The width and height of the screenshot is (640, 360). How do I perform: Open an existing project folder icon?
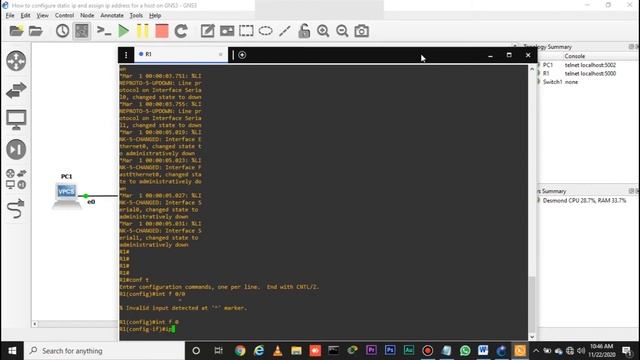36,31
